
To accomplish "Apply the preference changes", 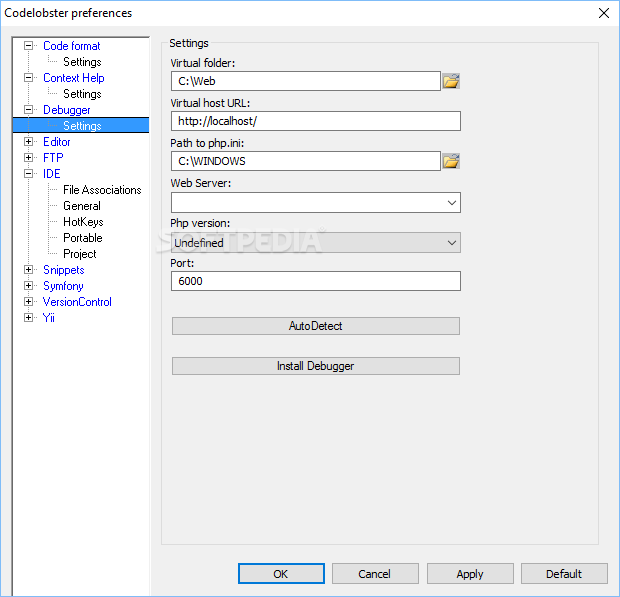I will point(470,574).
